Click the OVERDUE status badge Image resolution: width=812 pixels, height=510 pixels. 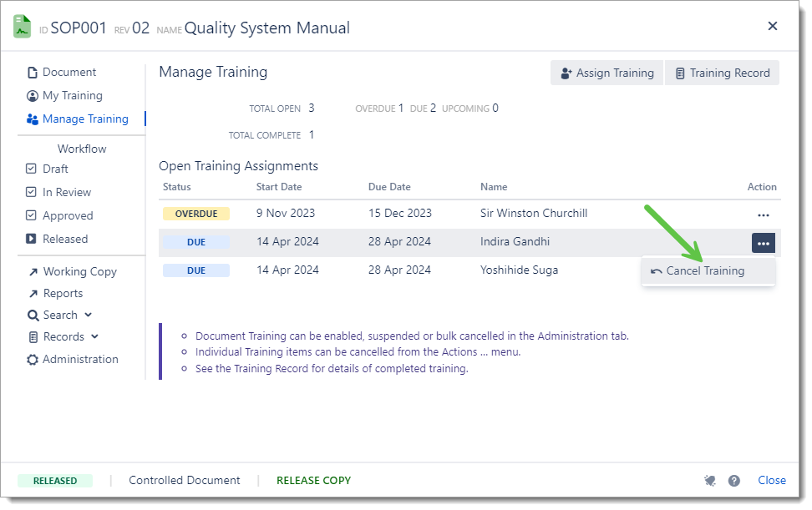[x=196, y=215]
